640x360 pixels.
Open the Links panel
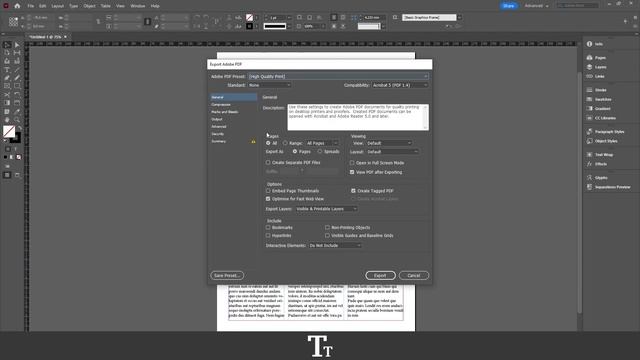(596, 76)
